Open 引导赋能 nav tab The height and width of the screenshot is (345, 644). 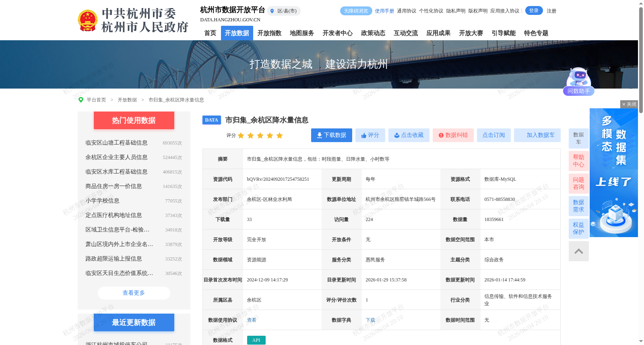504,33
